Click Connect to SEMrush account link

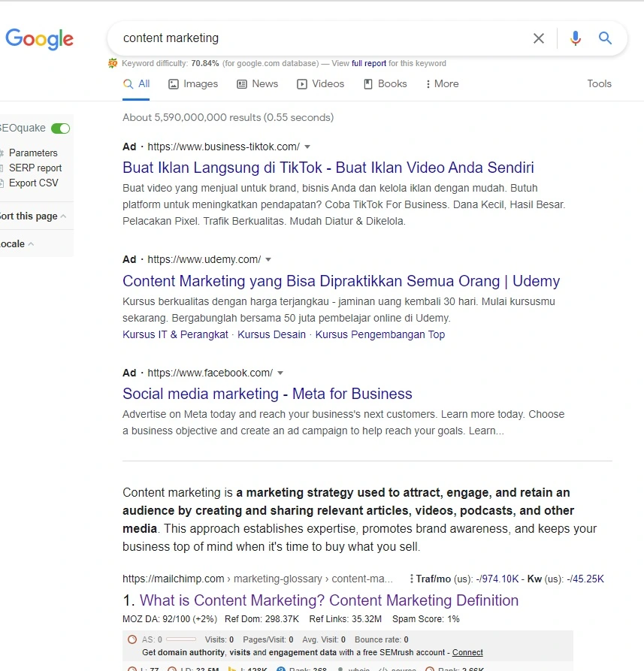(x=467, y=652)
